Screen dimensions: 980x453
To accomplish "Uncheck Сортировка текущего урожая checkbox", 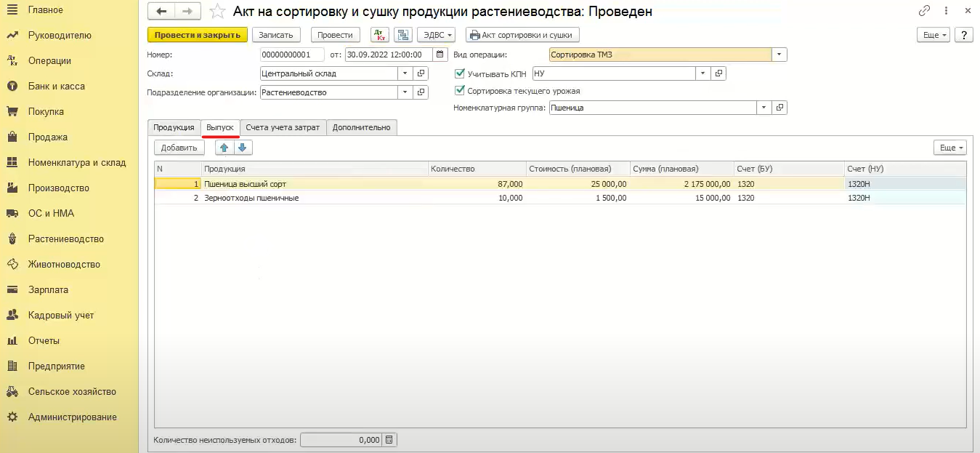I will tap(459, 91).
